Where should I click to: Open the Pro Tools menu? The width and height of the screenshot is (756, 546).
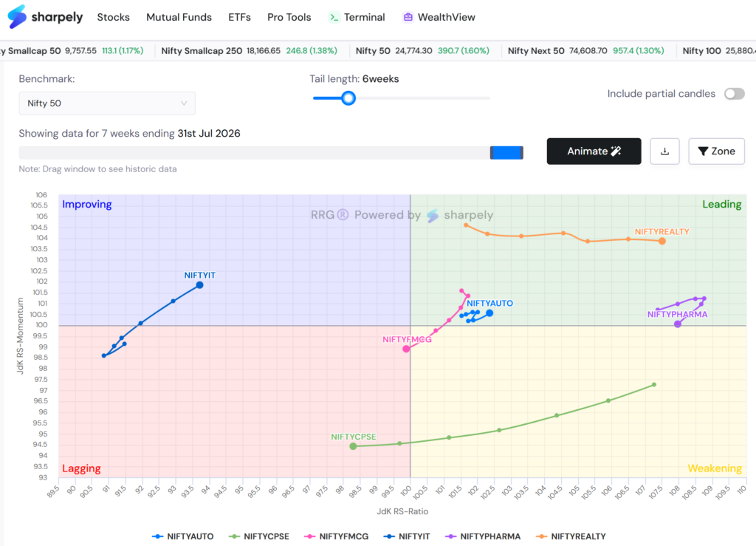289,18
